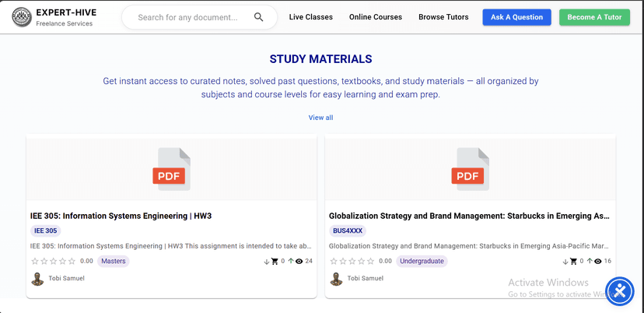This screenshot has height=313, width=644.
Task: Open Browse Tutors in navigation
Action: [443, 17]
